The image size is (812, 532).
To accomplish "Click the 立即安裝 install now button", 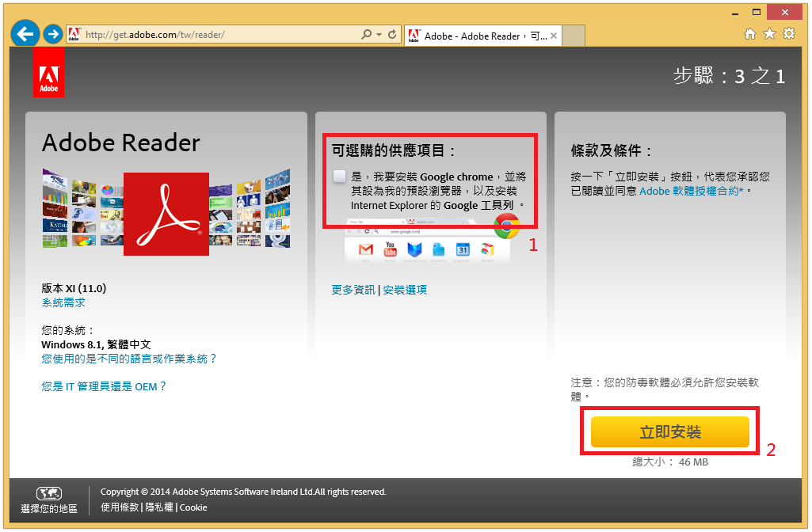I will click(670, 431).
